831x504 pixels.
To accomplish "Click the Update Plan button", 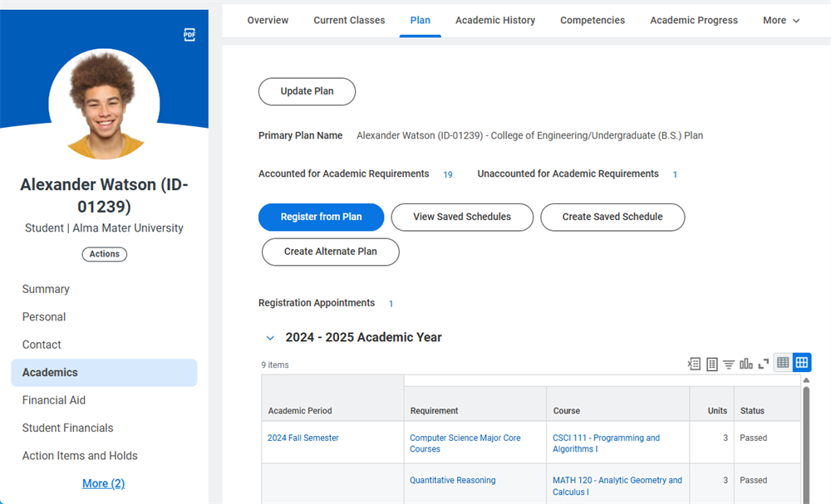I will coord(307,91).
